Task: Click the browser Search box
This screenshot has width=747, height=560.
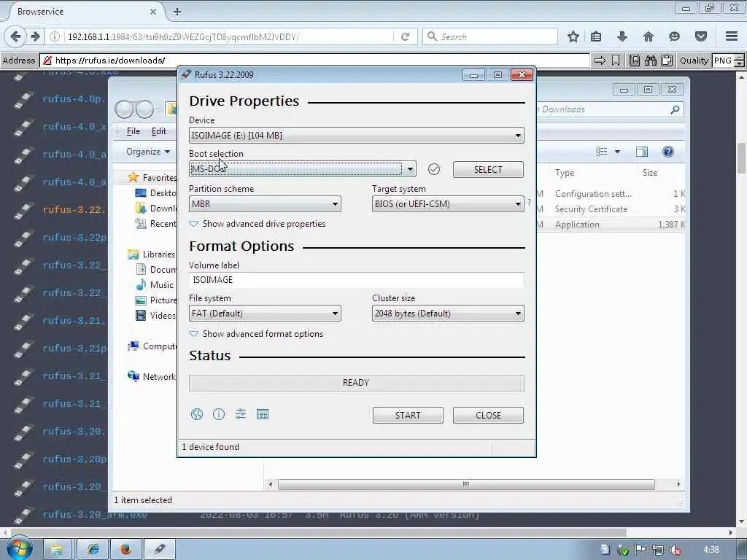Action: (x=489, y=36)
